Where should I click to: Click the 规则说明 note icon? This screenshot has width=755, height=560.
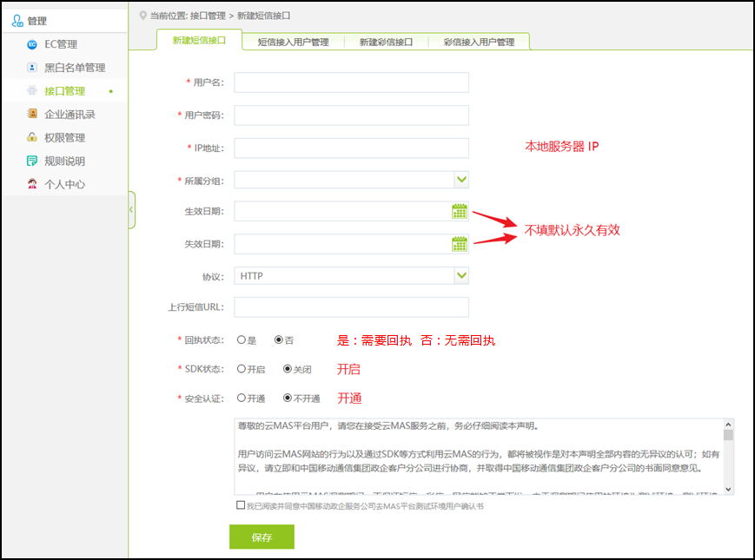coord(32,161)
